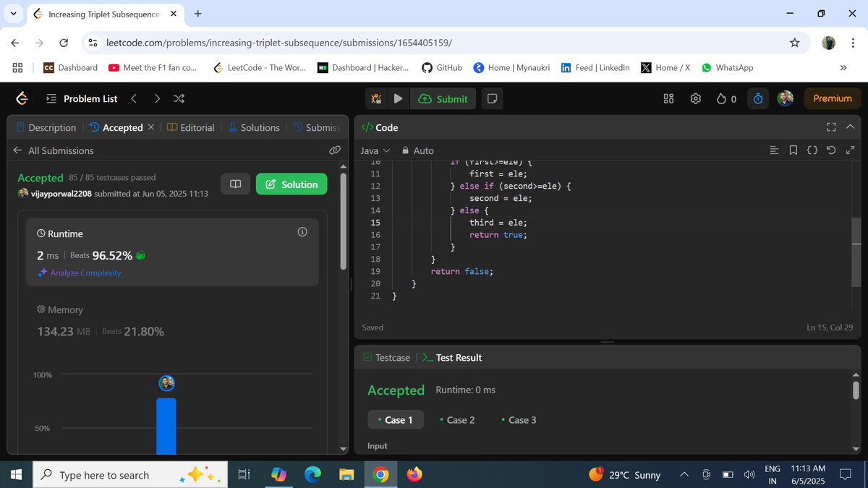Click the green Solution button

[x=292, y=184]
